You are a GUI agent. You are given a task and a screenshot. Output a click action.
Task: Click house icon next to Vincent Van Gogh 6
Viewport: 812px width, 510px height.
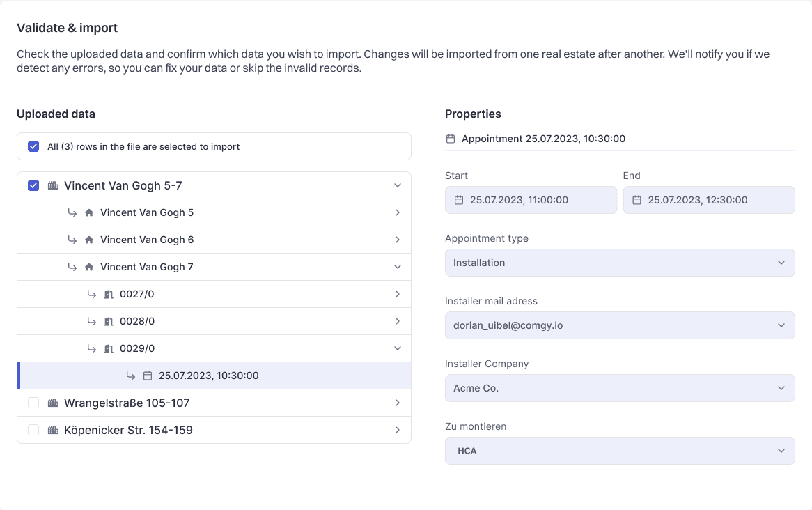(x=89, y=240)
